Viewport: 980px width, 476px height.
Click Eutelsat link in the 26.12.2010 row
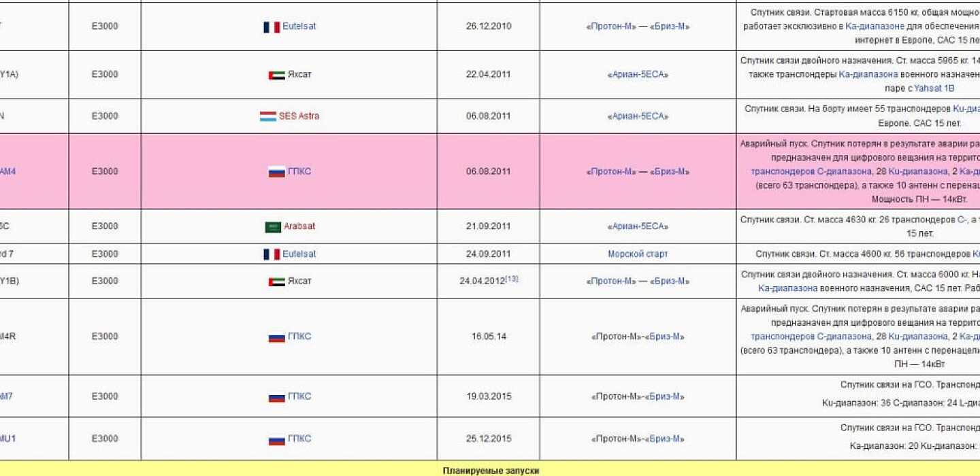[299, 27]
